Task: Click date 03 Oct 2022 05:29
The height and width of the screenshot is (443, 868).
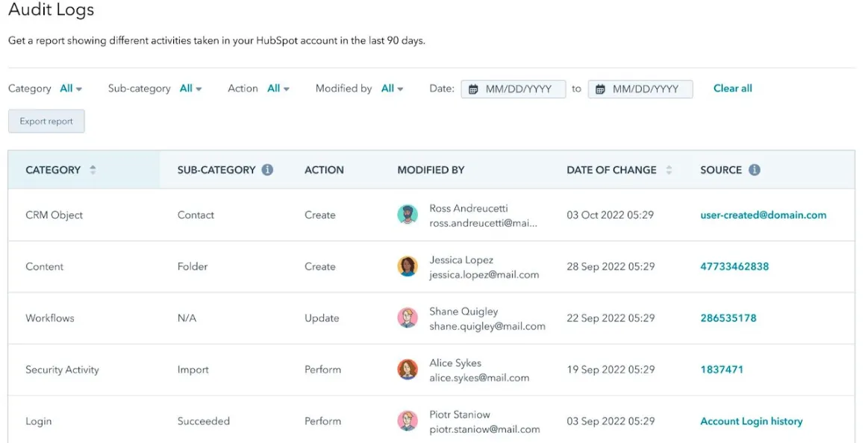Action: pos(610,215)
